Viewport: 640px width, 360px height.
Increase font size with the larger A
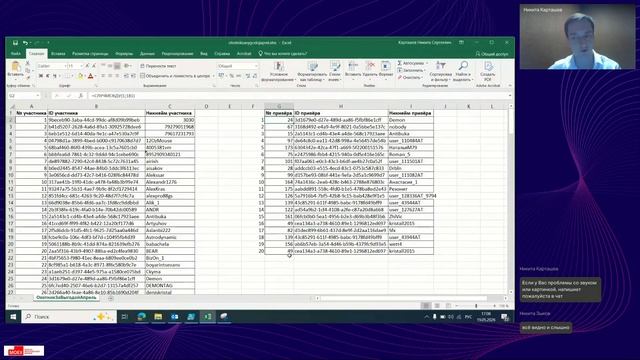click(87, 66)
